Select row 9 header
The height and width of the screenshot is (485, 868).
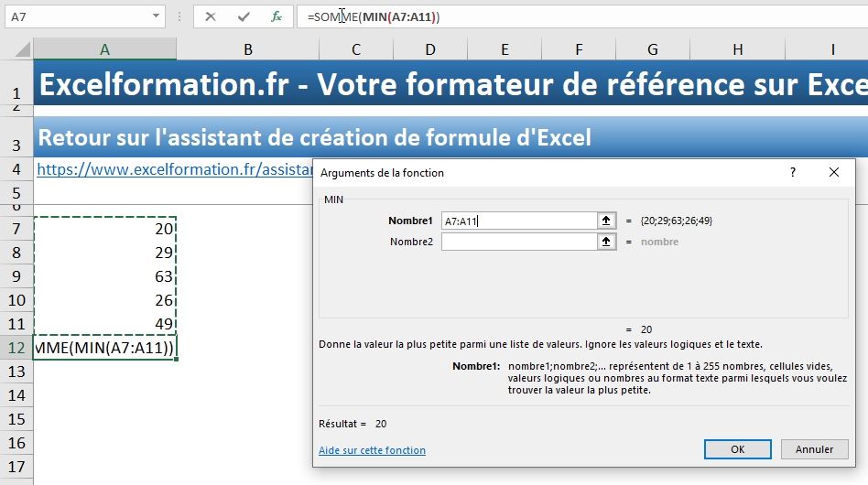16,276
